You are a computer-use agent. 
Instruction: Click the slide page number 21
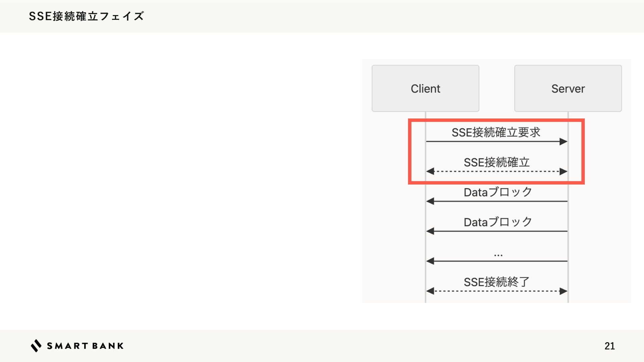pos(609,346)
